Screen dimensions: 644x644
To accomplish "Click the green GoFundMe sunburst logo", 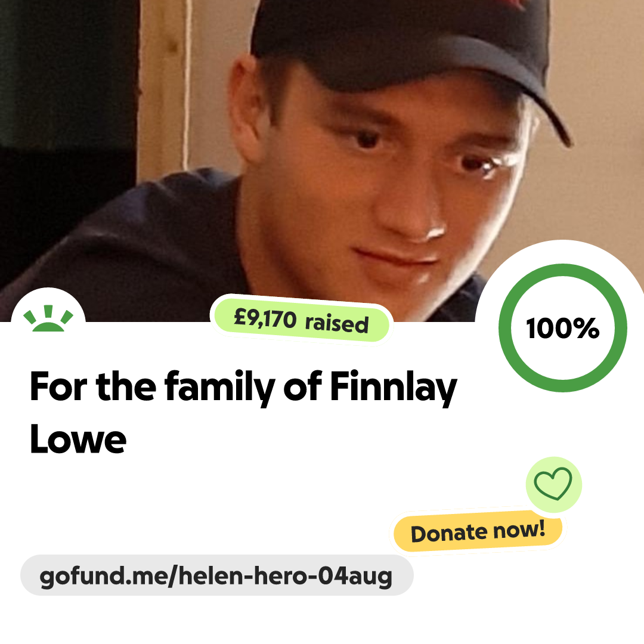I will pyautogui.click(x=48, y=318).
